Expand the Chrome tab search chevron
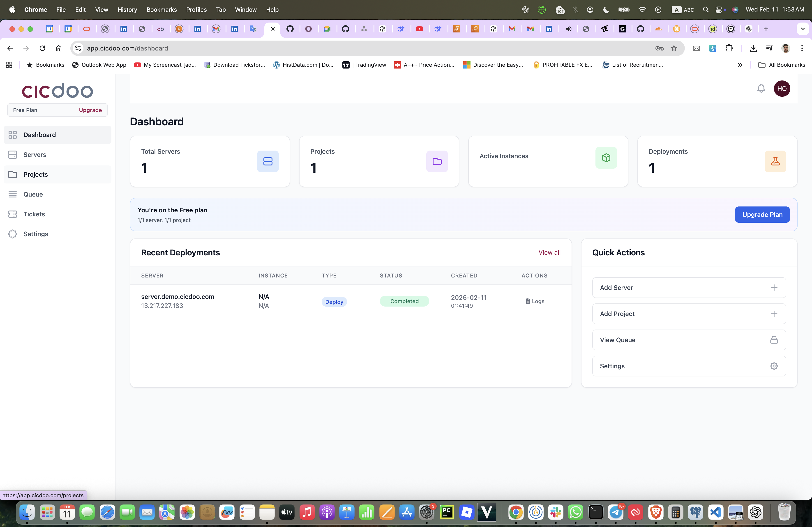Viewport: 812px width, 527px height. pyautogui.click(x=803, y=29)
